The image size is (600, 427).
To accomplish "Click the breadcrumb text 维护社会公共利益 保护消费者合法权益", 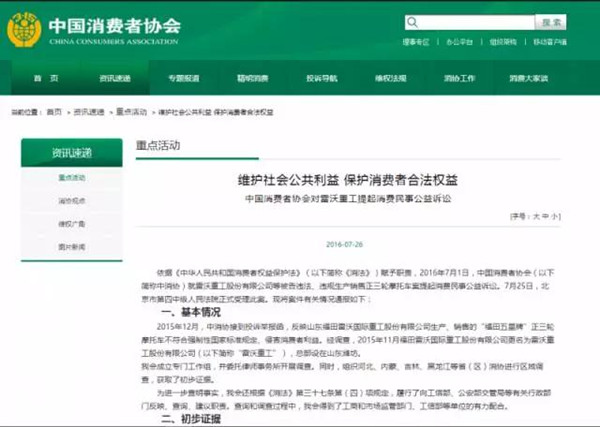I will tap(216, 112).
